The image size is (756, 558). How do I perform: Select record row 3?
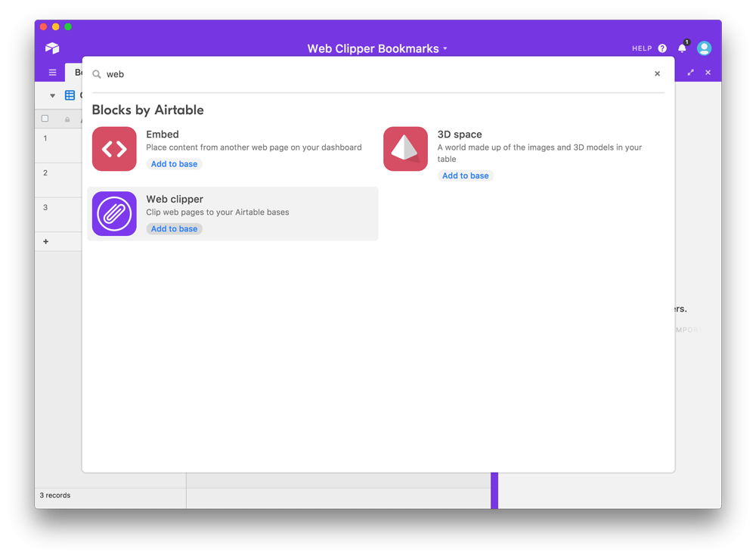click(45, 207)
